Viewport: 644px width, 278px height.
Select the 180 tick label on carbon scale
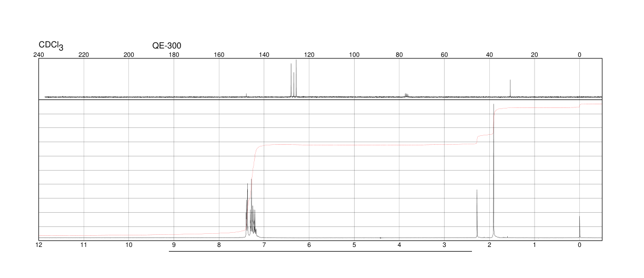174,55
